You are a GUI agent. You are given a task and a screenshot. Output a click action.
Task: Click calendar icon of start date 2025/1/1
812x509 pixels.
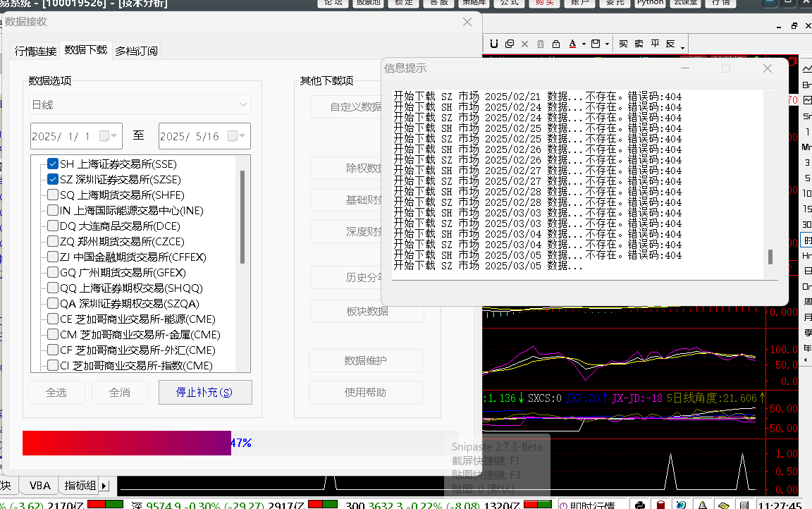(x=104, y=135)
